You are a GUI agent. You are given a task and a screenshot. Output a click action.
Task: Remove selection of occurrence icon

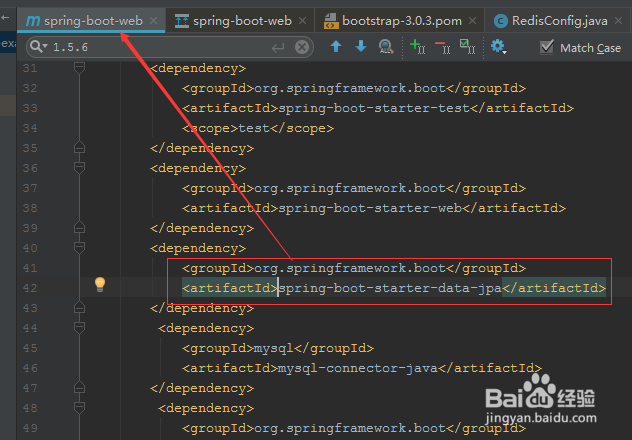coord(443,47)
